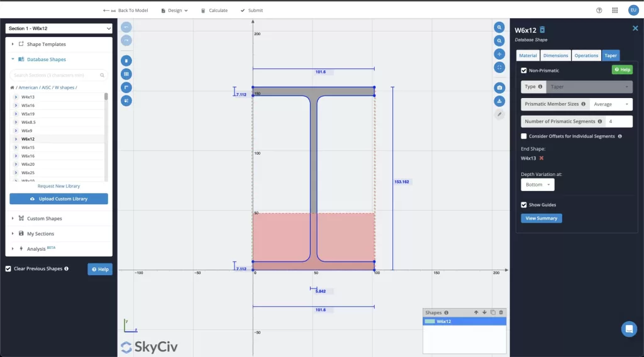This screenshot has width=644, height=357.
Task: Open the Design menu
Action: click(x=175, y=10)
